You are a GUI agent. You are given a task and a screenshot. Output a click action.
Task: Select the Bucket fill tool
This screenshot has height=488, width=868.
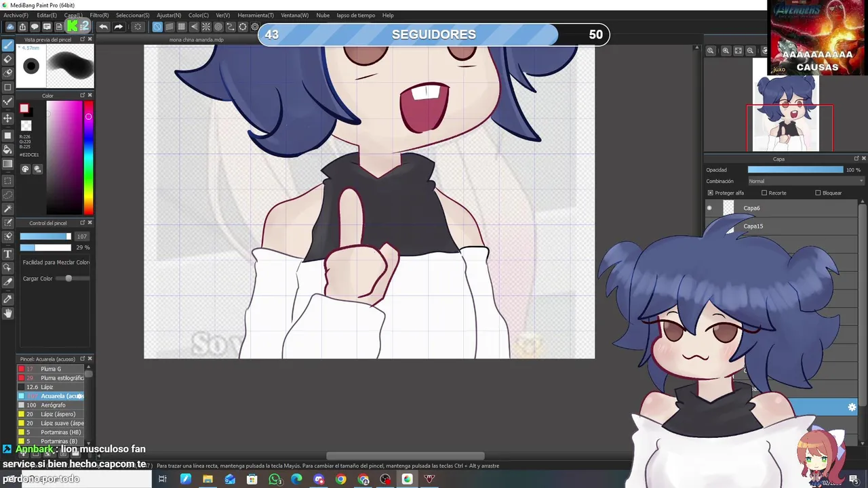[8, 150]
